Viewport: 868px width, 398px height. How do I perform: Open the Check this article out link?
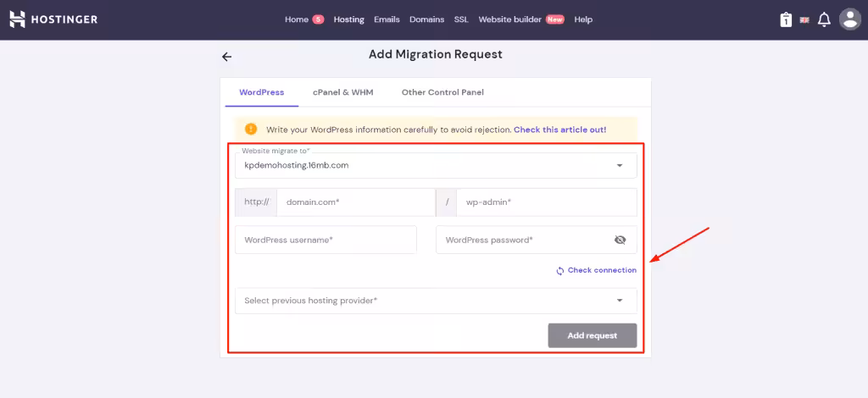[x=559, y=130]
